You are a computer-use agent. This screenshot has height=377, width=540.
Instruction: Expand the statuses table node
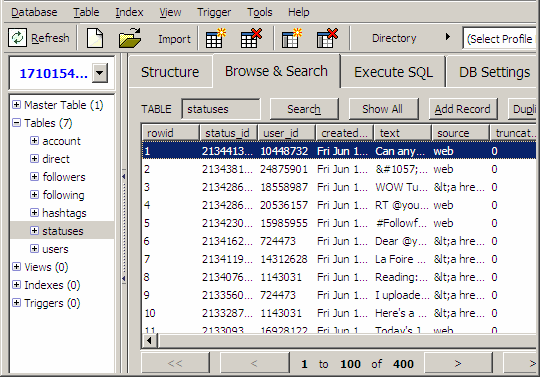point(34,230)
